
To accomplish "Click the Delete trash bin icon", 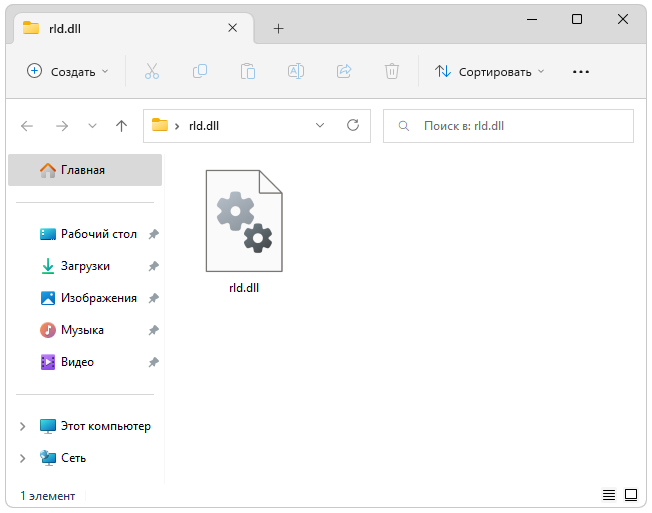I will tap(392, 71).
